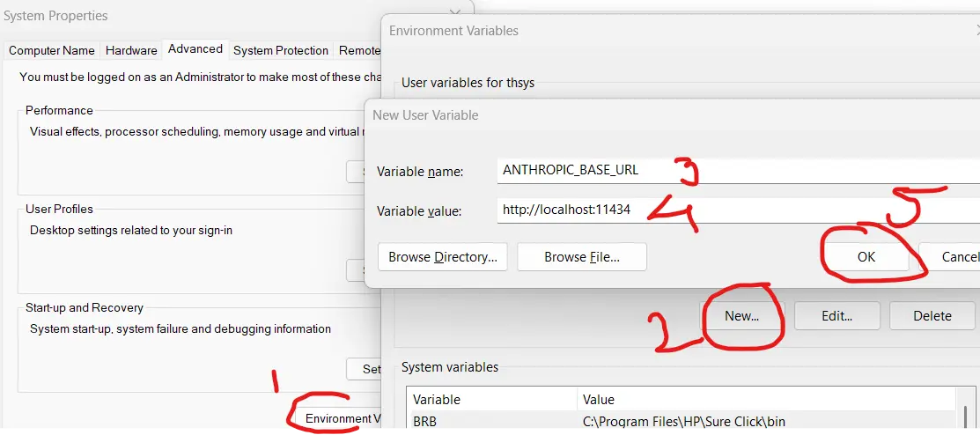Click New... to add a user variable
The width and height of the screenshot is (980, 435).
pos(741,315)
